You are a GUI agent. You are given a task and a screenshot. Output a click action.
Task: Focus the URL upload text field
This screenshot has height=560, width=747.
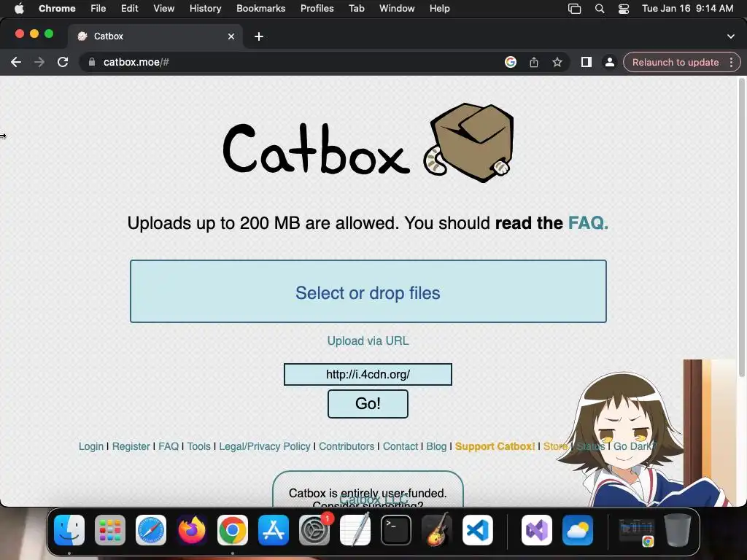click(x=368, y=374)
